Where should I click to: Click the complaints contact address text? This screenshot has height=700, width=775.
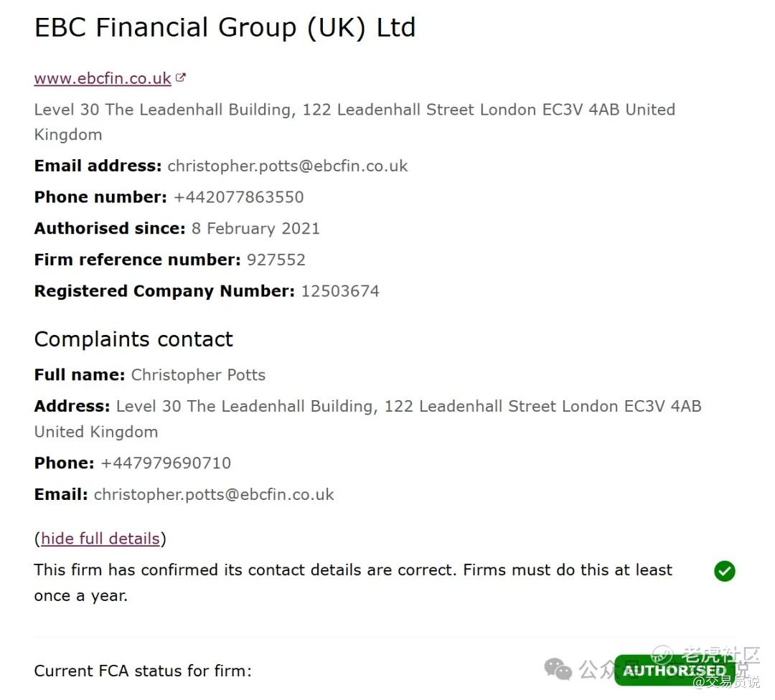click(x=408, y=407)
